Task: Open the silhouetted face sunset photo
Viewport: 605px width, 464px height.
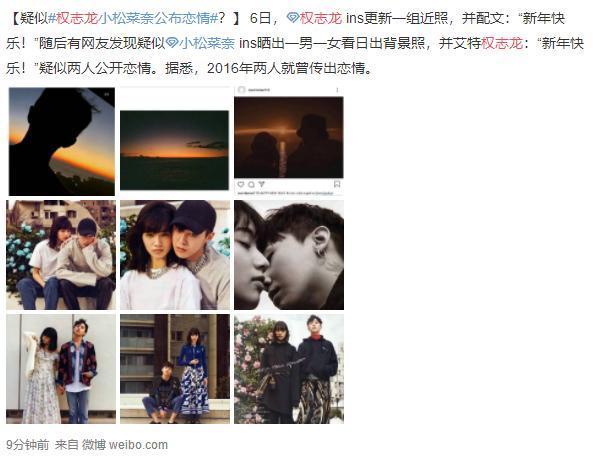Action: click(x=62, y=141)
